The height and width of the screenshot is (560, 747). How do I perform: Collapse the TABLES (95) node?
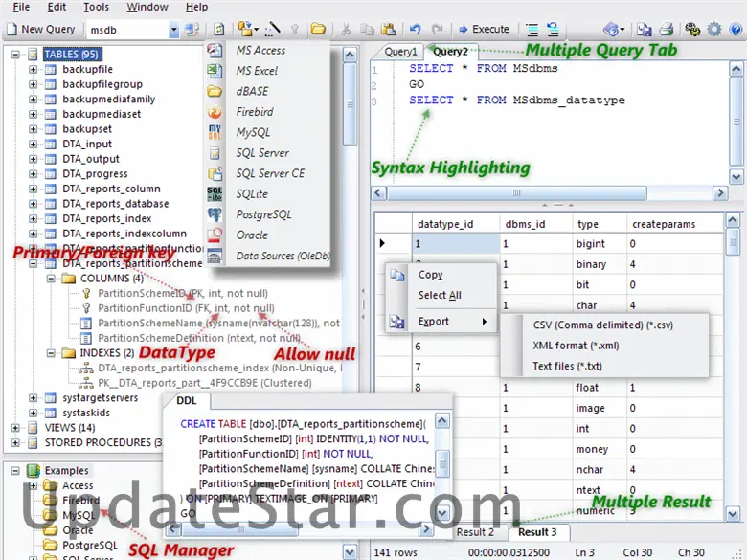15,55
